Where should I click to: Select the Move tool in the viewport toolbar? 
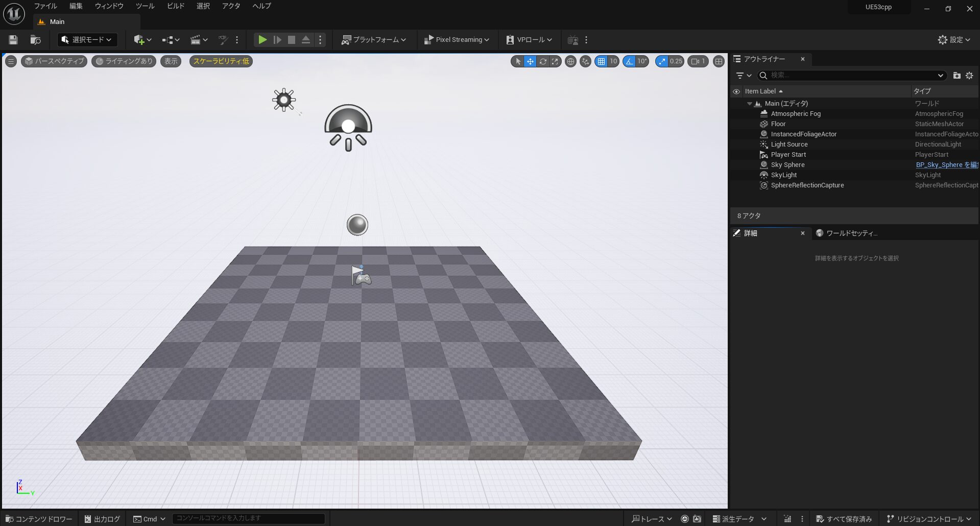coord(530,61)
